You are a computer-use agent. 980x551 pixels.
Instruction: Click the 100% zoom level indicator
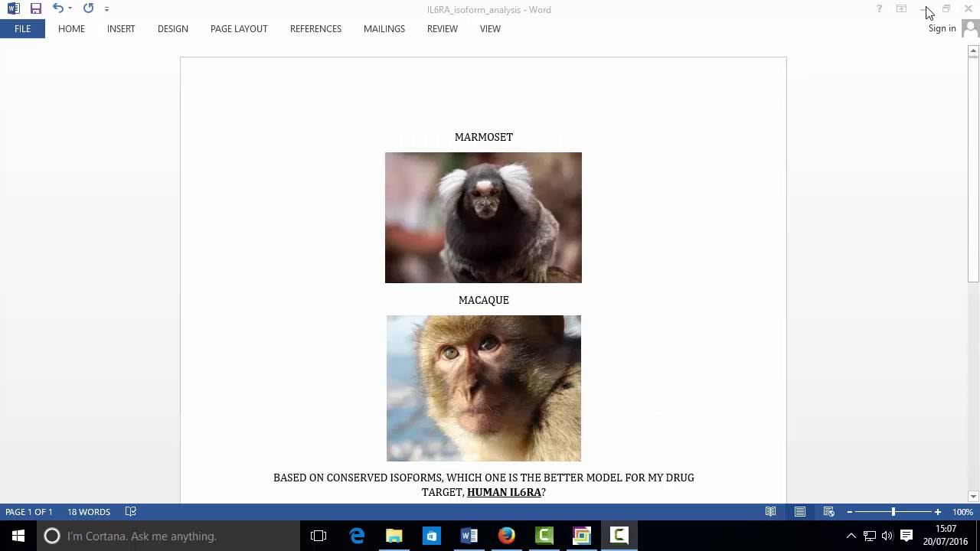coord(962,512)
